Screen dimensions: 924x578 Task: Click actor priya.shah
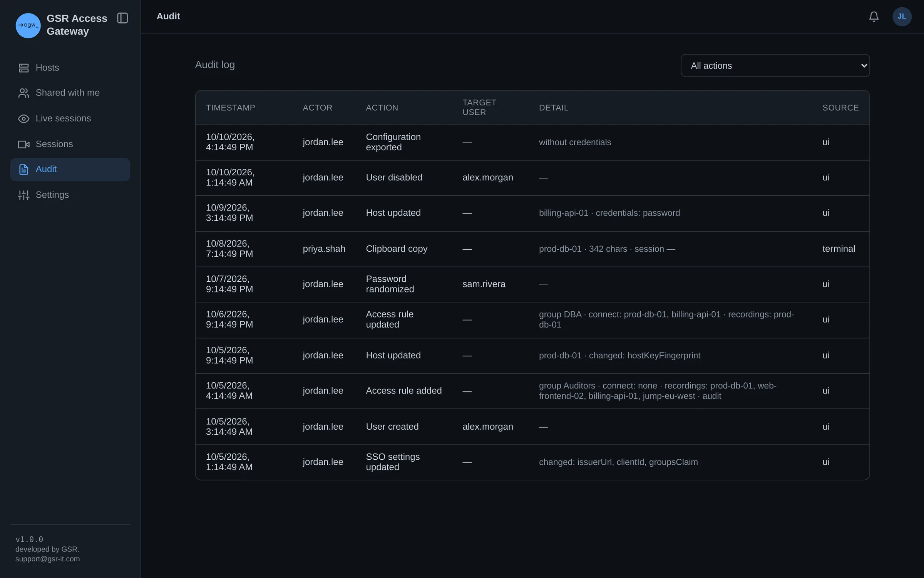tap(324, 249)
